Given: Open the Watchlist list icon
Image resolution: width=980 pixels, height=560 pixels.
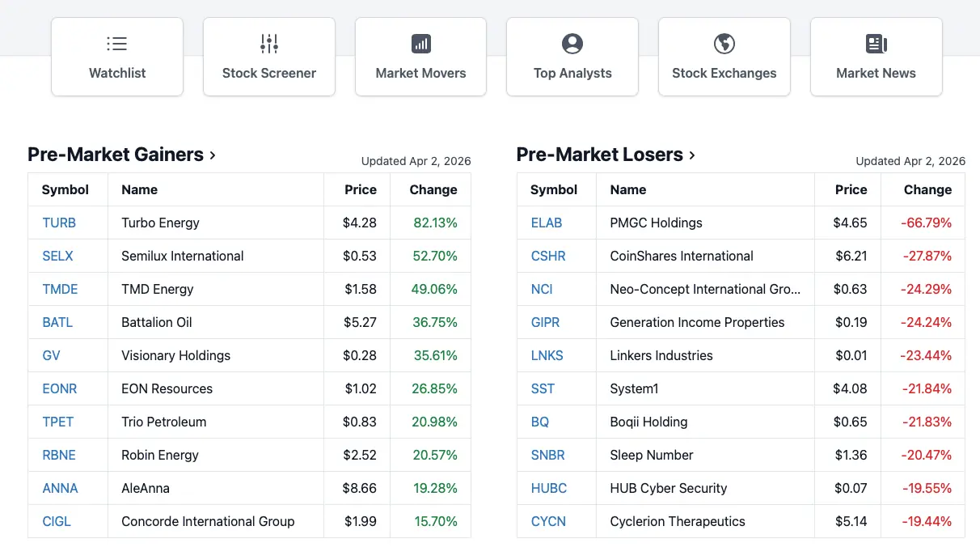Looking at the screenshot, I should pos(116,44).
